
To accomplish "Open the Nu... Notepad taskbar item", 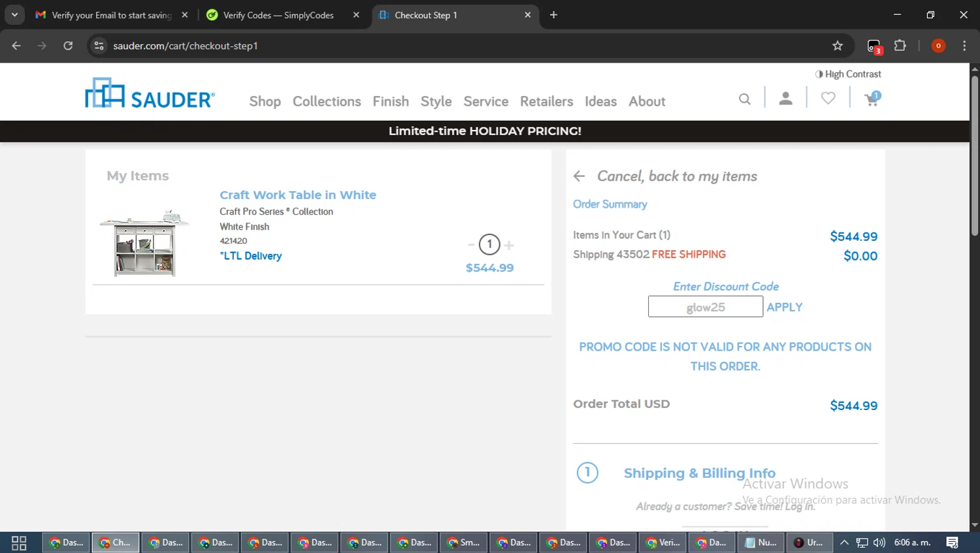I will [761, 543].
